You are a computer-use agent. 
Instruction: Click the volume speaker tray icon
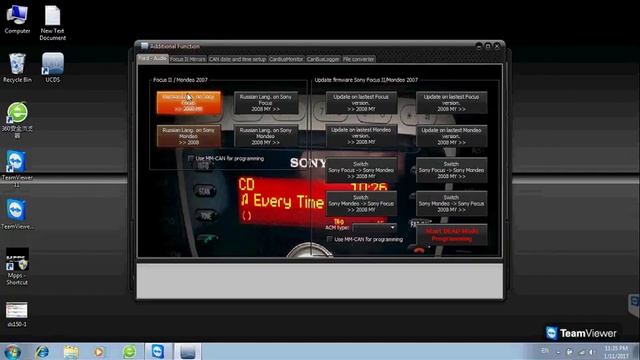coord(591,352)
